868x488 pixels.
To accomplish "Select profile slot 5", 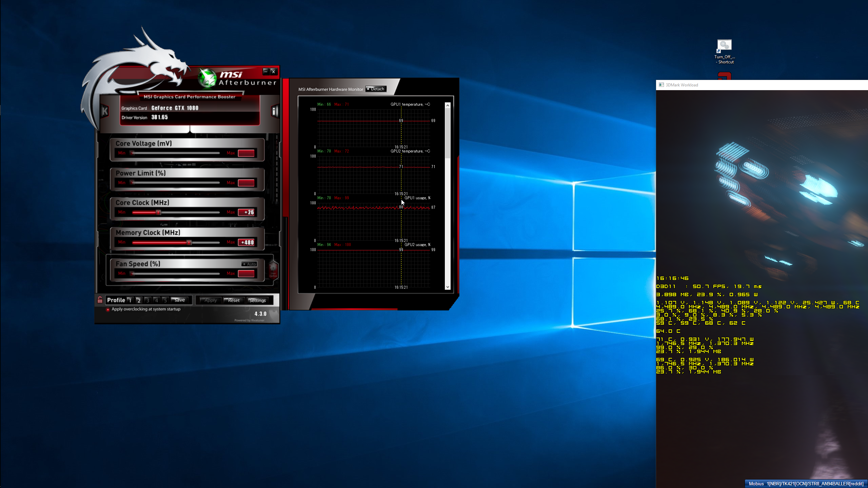I will tap(165, 300).
